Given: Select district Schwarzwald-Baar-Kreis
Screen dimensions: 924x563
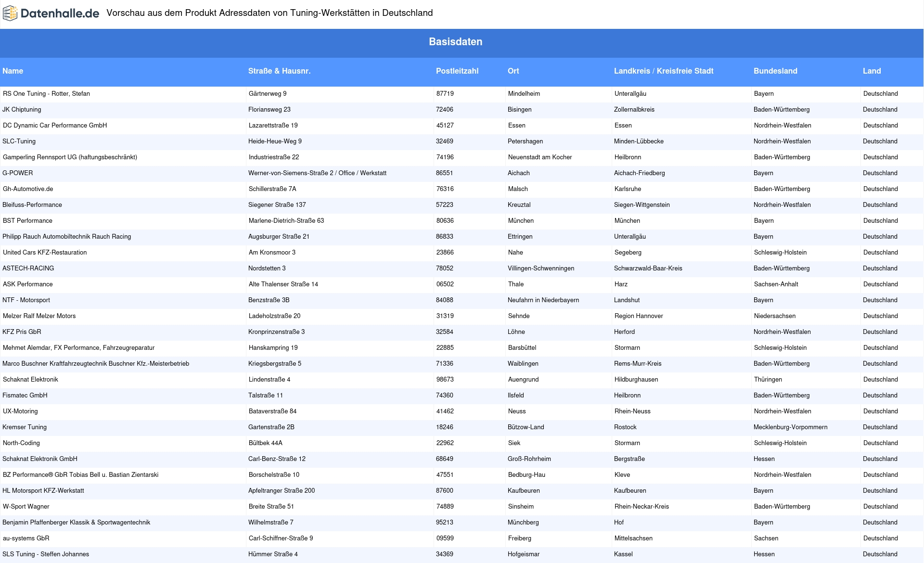Looking at the screenshot, I should click(x=648, y=269).
